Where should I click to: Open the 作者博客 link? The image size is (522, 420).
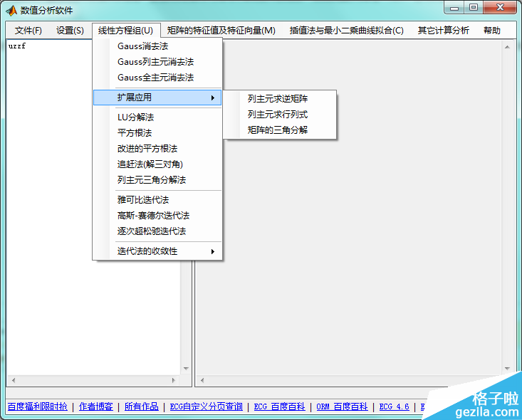click(x=96, y=406)
